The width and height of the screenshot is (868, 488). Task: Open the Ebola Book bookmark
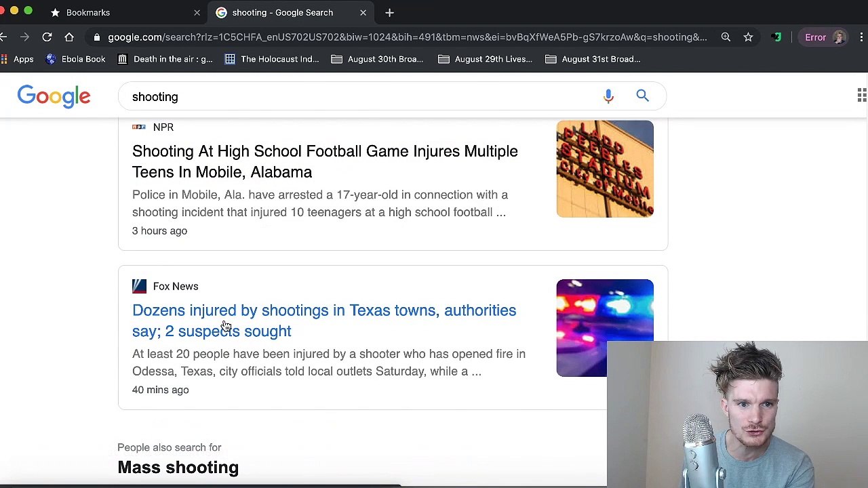point(75,59)
